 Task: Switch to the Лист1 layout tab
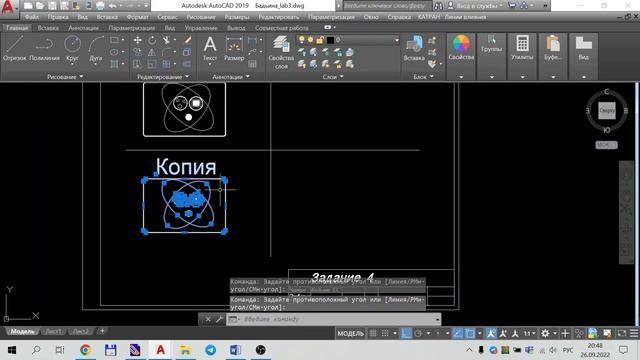coord(53,331)
